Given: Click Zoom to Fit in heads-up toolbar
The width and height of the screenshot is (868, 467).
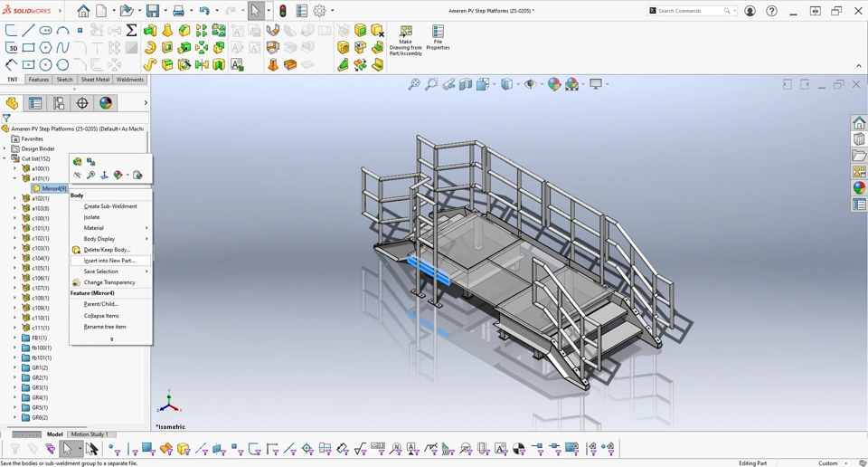Looking at the screenshot, I should click(x=414, y=84).
